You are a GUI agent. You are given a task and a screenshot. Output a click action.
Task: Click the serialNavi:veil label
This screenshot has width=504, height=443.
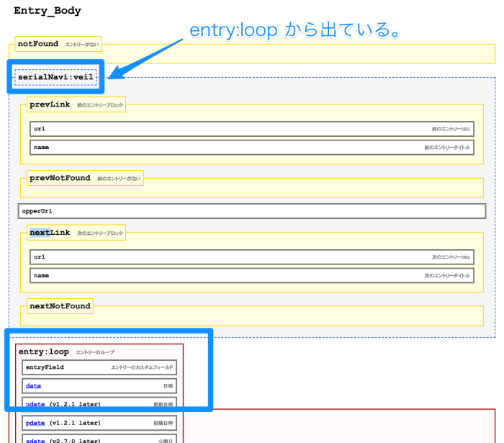coord(55,77)
